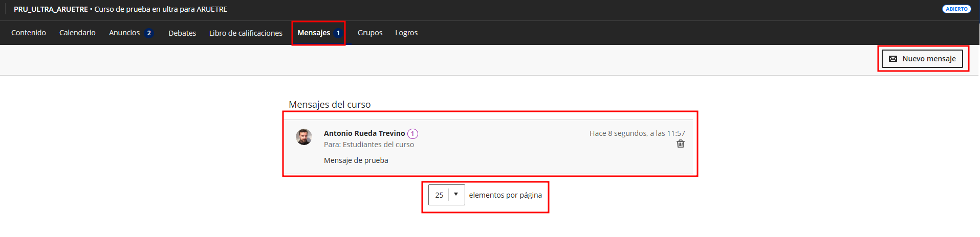
Task: Click the 'Mensajes del curso' heading
Action: [x=330, y=105]
